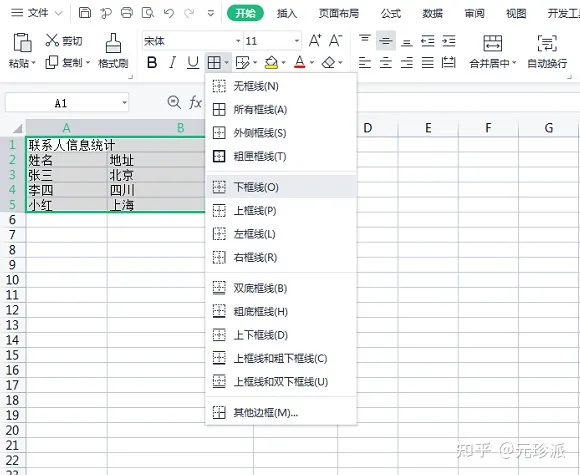Toggle Bold formatting
This screenshot has width=580, height=475.
(152, 63)
